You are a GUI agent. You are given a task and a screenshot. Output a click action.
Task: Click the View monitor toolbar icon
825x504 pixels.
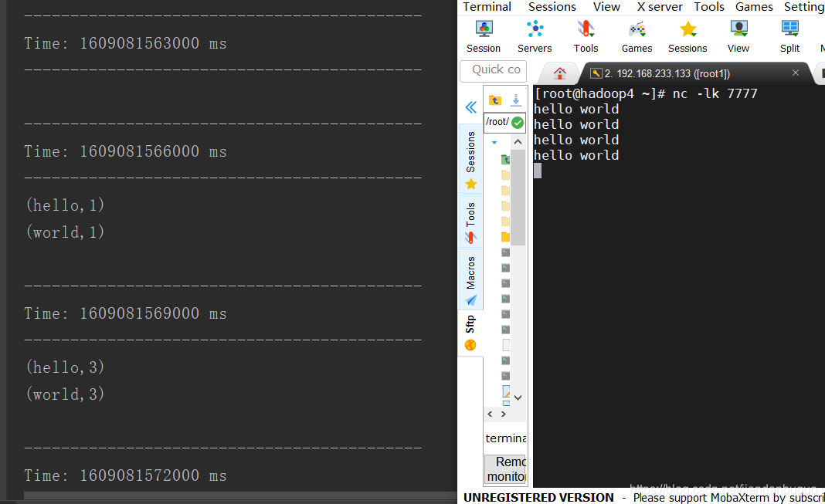[x=738, y=36]
